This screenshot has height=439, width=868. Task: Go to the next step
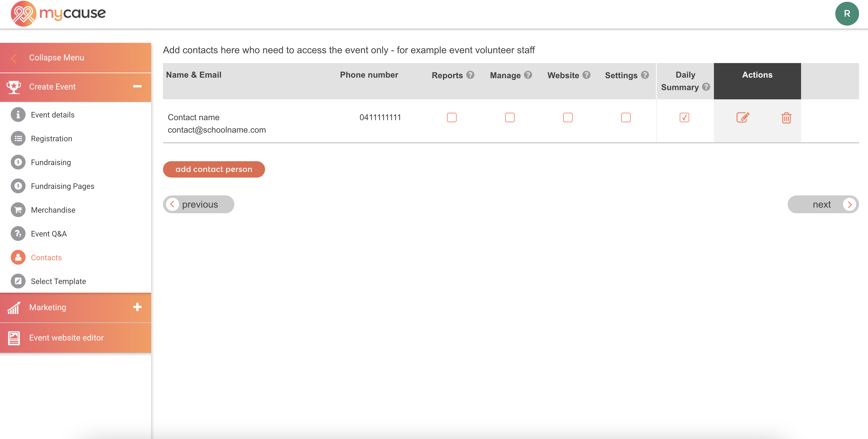coord(823,204)
